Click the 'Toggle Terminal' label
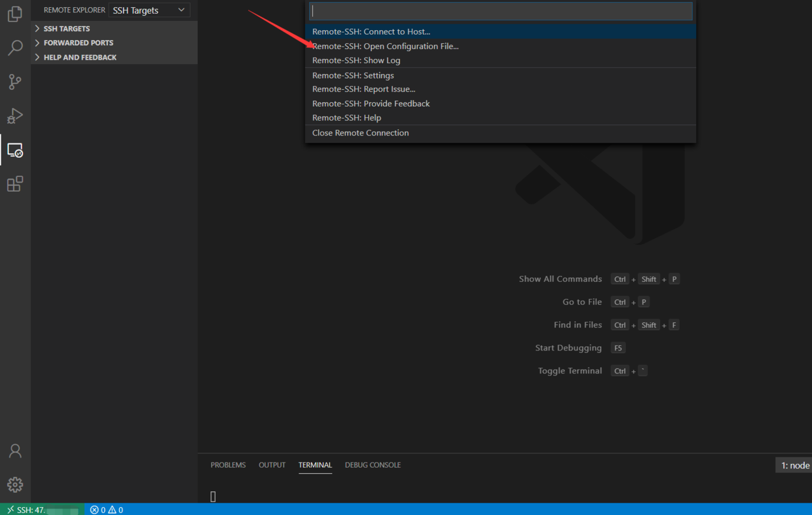 click(x=570, y=371)
